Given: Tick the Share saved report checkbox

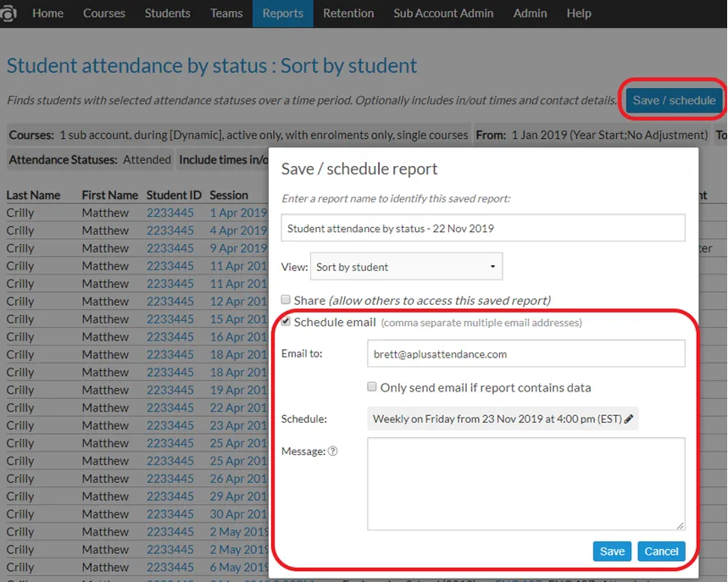Looking at the screenshot, I should pyautogui.click(x=286, y=299).
